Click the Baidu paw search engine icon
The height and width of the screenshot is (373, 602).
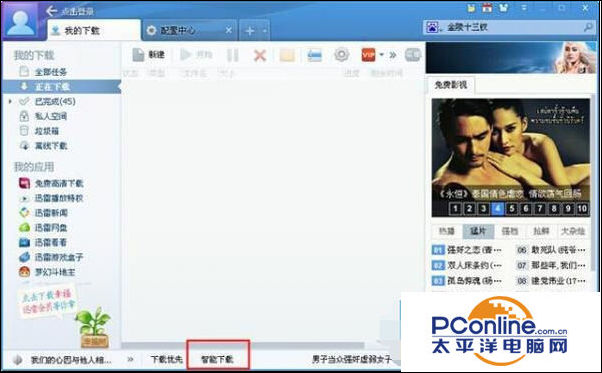pyautogui.click(x=433, y=27)
